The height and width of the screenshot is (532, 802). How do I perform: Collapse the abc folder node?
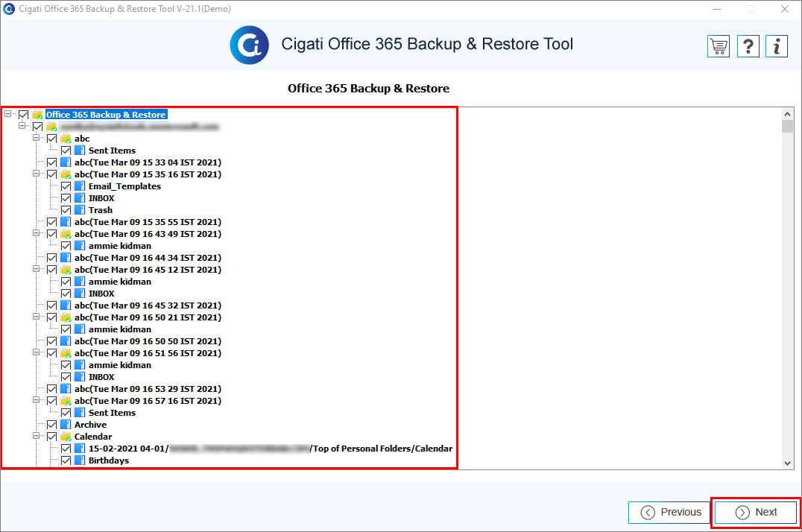pyautogui.click(x=37, y=138)
